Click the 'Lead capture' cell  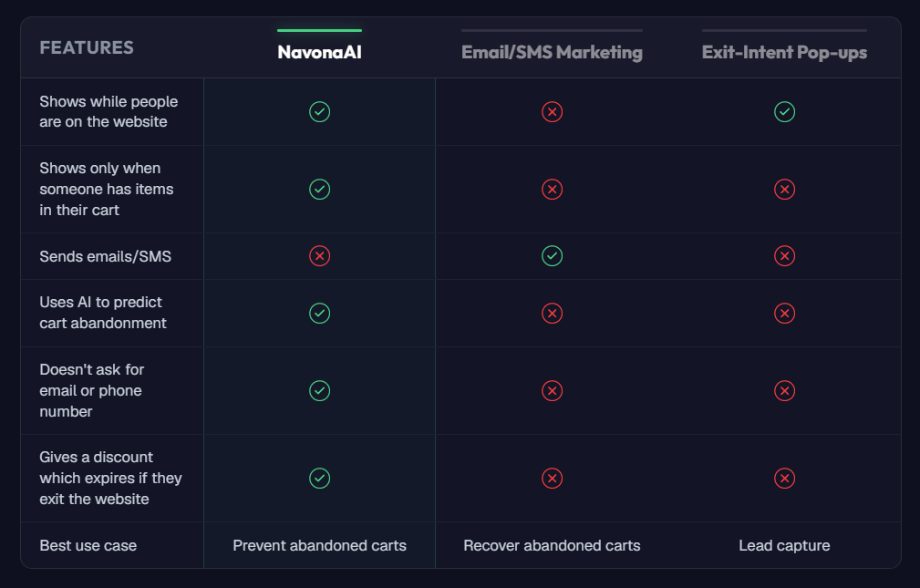pyautogui.click(x=784, y=545)
